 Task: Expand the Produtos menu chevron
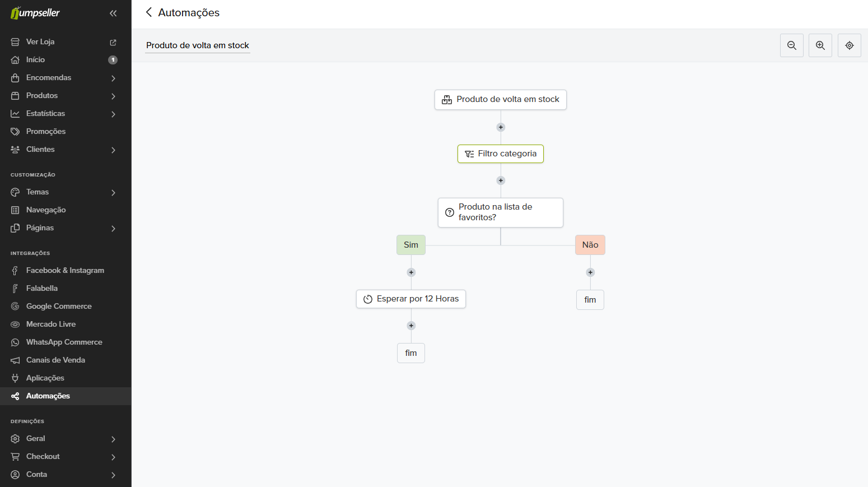(x=113, y=96)
